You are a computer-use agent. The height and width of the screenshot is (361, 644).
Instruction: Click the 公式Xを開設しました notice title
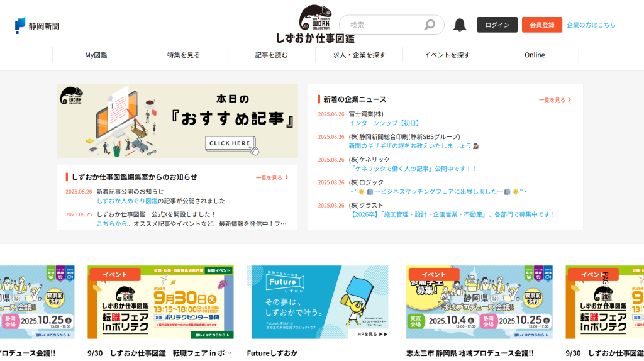click(x=156, y=214)
